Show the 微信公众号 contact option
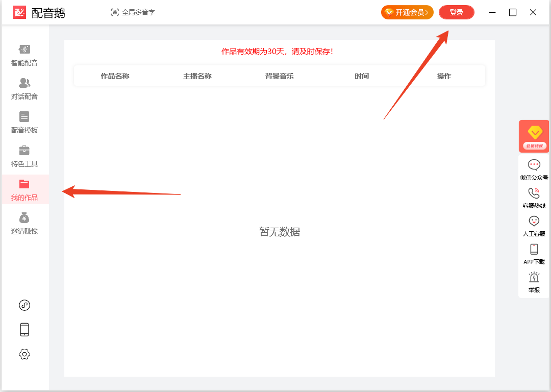The height and width of the screenshot is (392, 551). 534,170
